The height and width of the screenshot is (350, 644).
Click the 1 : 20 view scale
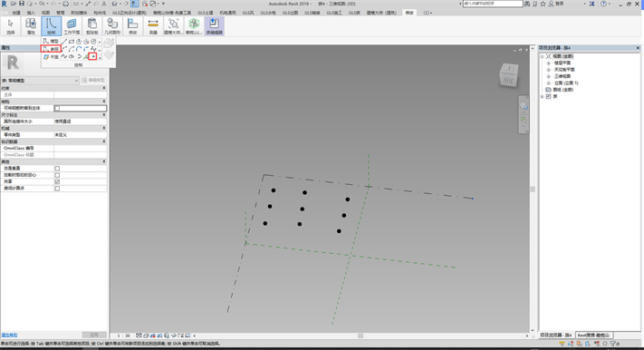click(x=123, y=335)
